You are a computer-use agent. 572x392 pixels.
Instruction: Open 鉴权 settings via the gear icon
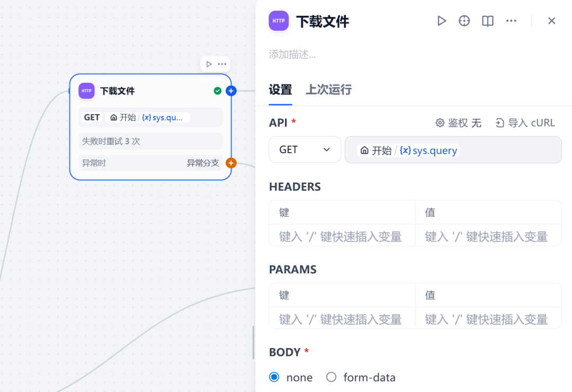(440, 122)
